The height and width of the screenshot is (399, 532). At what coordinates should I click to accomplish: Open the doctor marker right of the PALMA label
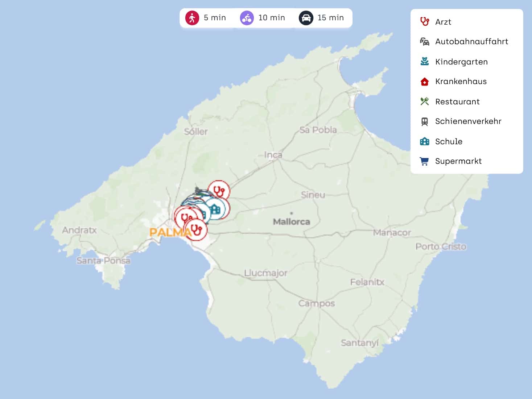point(196,230)
